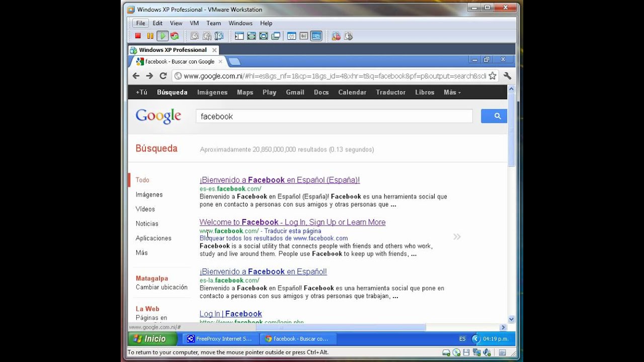Image resolution: width=644 pixels, height=362 pixels.
Task: Select the console view icon
Action: click(x=316, y=36)
